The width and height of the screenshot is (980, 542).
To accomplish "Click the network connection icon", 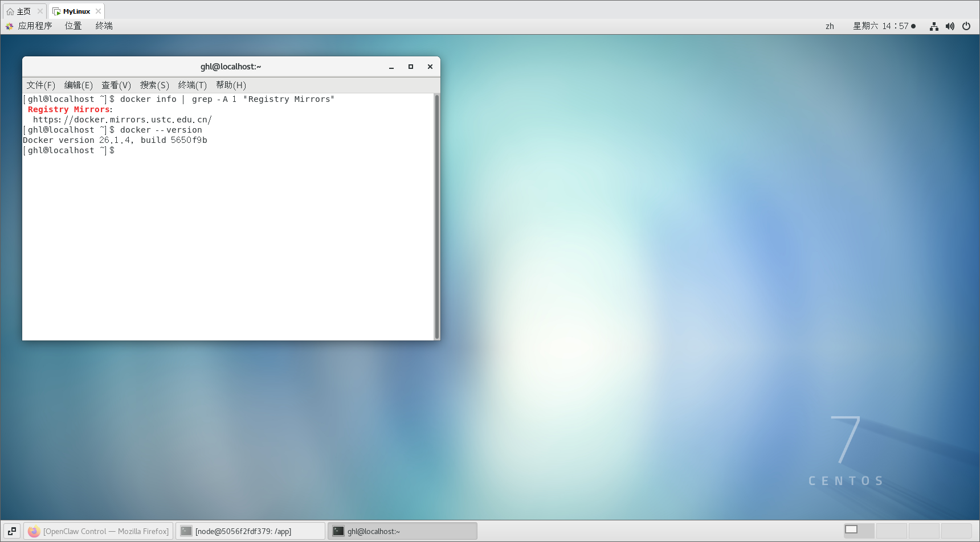I will (934, 26).
